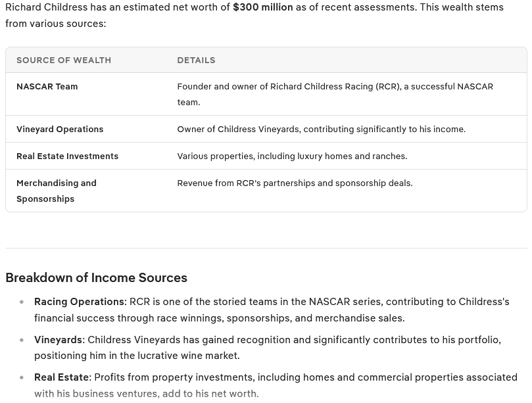Screen dimensions: 532x403
Task: Click the bullet point before Vineyards
Action: [22, 340]
